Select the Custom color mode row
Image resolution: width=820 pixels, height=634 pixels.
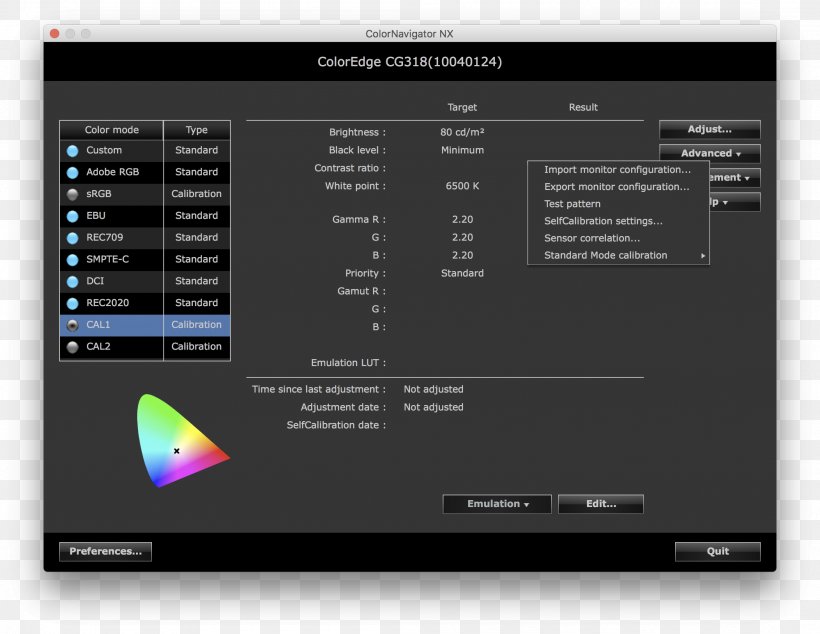tap(145, 151)
